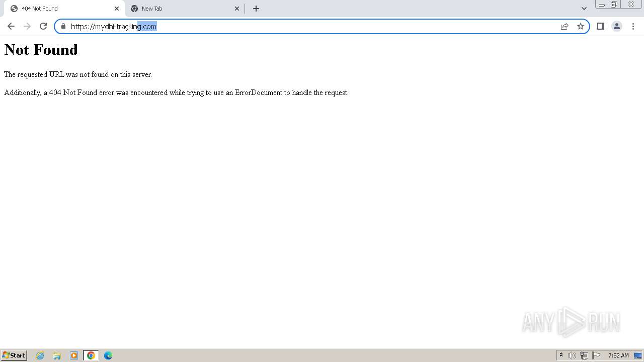644x362 pixels.
Task: View site info via the lock icon
Action: [x=63, y=26]
